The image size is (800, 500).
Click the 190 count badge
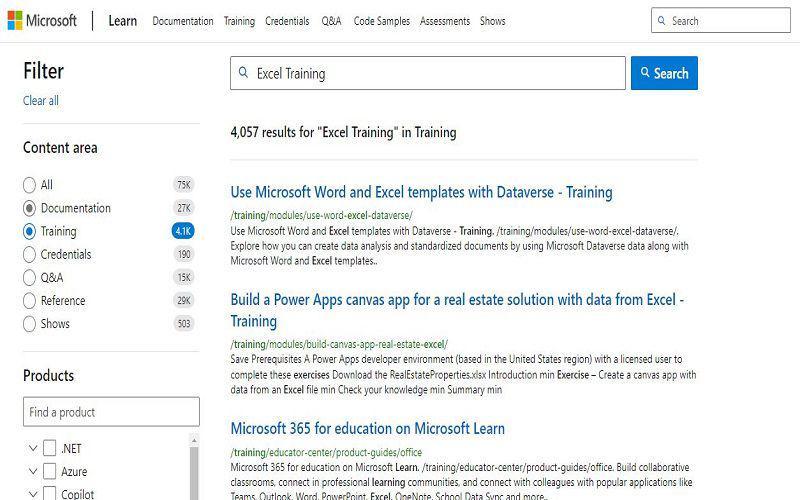pyautogui.click(x=184, y=254)
